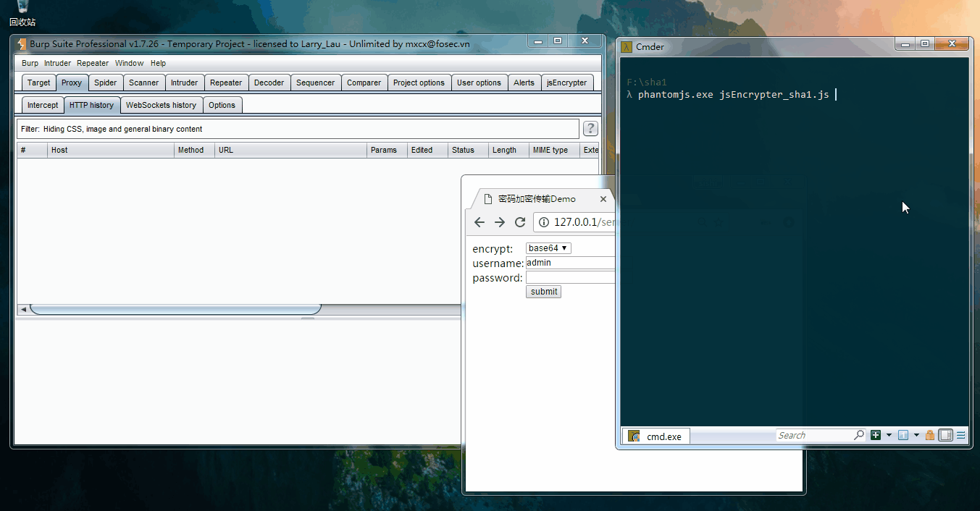
Task: Open the User options tab
Action: pos(479,83)
